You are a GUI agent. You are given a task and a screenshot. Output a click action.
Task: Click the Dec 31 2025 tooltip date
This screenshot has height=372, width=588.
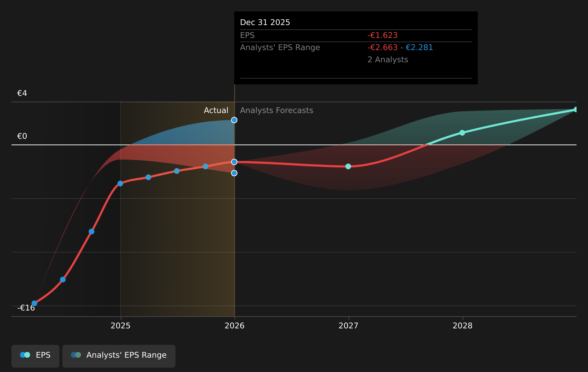[x=265, y=23]
